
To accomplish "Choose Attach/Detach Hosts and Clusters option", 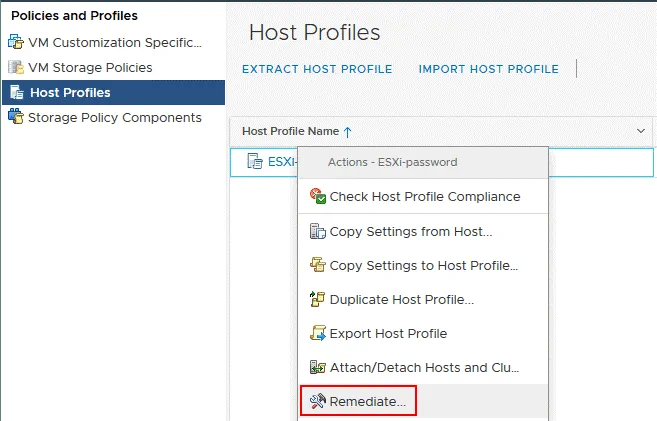I will [423, 367].
